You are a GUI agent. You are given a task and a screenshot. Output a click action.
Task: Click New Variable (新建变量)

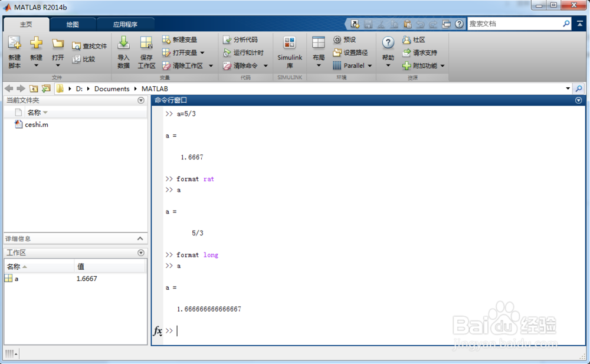pos(179,40)
